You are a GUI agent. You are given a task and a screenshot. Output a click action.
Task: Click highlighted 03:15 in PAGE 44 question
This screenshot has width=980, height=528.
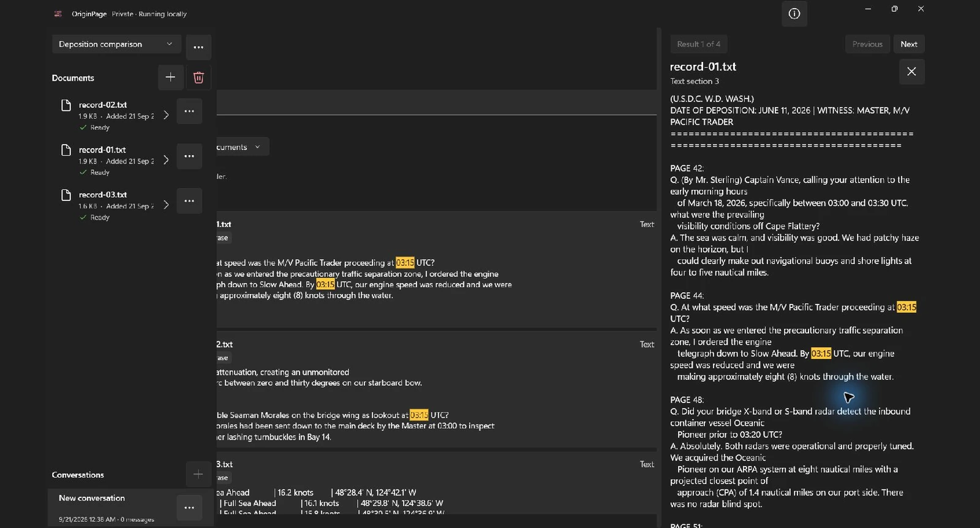point(907,307)
